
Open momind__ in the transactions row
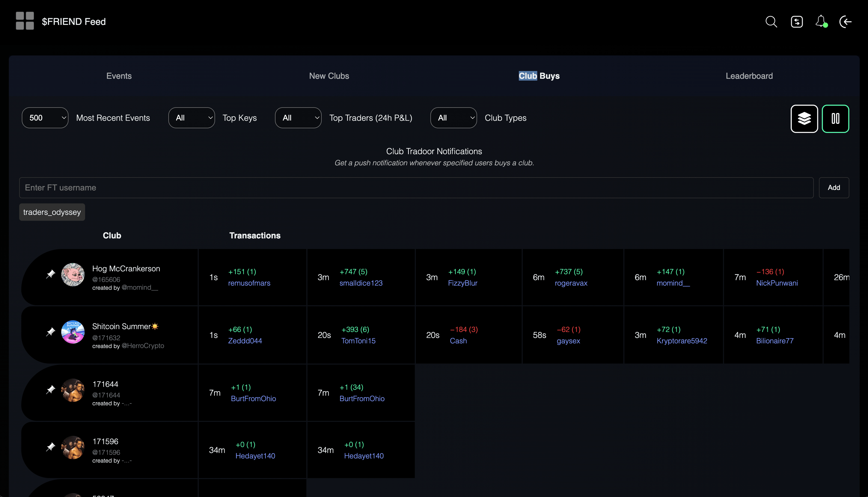[673, 283]
